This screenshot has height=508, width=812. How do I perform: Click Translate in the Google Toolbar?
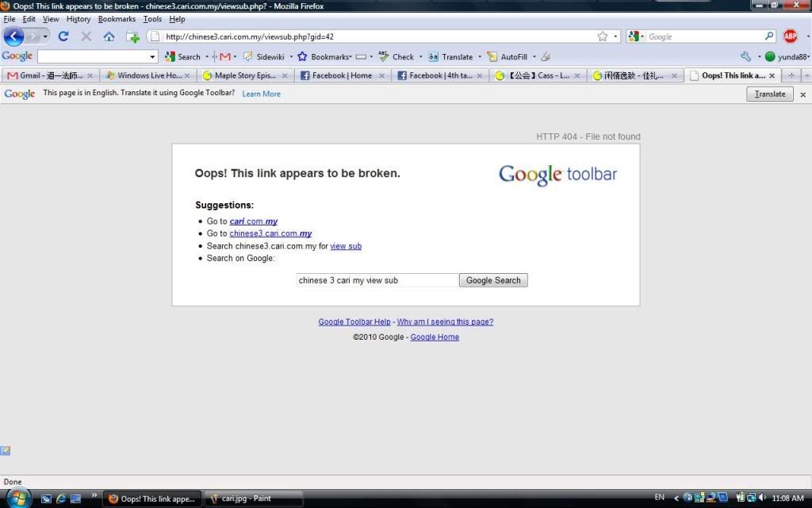click(x=450, y=56)
